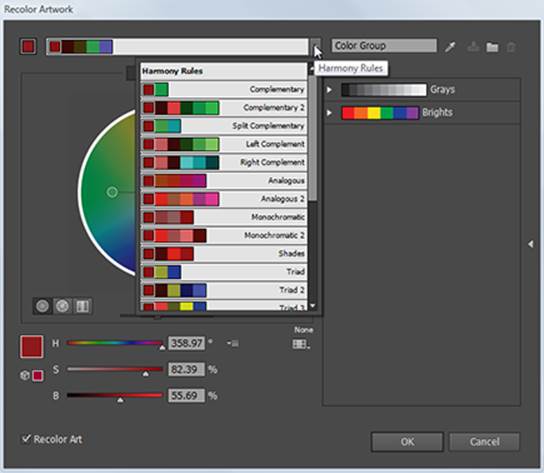Choose the Split Complementary harmony rule

pyautogui.click(x=224, y=126)
